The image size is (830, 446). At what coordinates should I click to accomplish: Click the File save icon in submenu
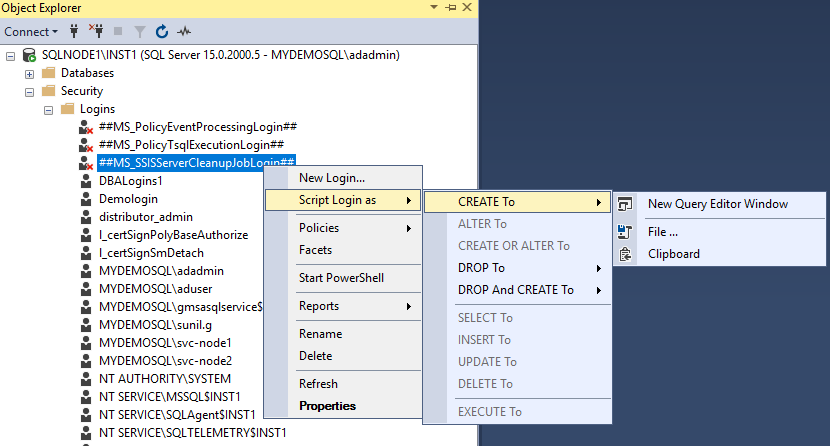click(x=625, y=232)
